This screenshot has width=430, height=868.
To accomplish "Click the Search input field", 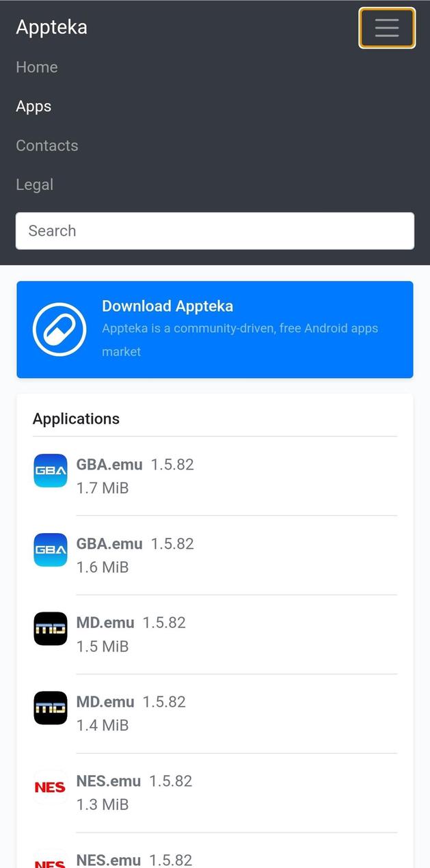I will pyautogui.click(x=215, y=230).
